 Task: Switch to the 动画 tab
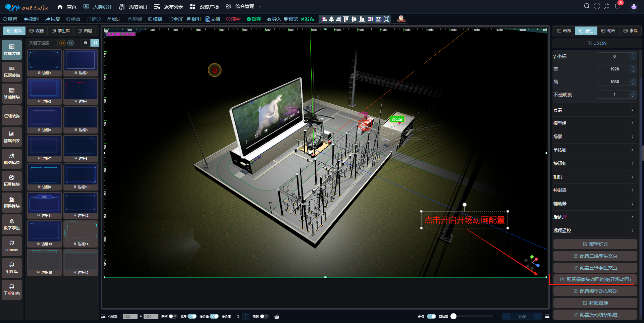(x=608, y=31)
